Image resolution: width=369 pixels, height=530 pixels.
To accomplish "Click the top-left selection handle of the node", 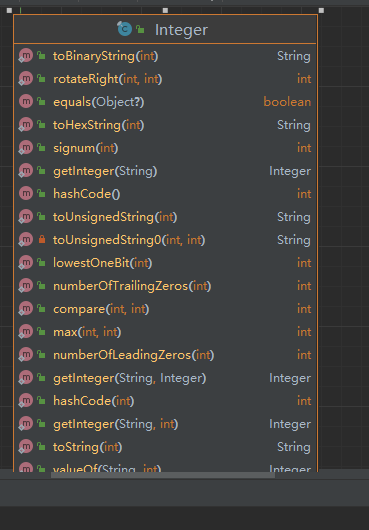I will pyautogui.click(x=9, y=10).
